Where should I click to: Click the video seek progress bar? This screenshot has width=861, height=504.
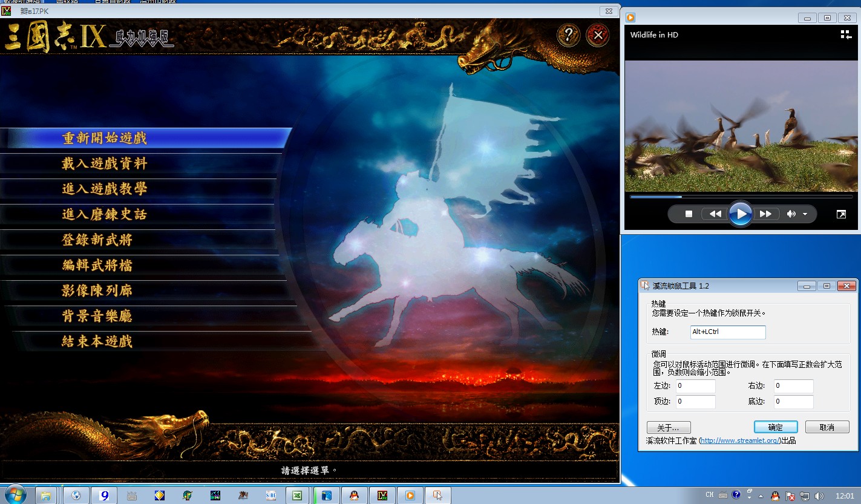pos(741,197)
